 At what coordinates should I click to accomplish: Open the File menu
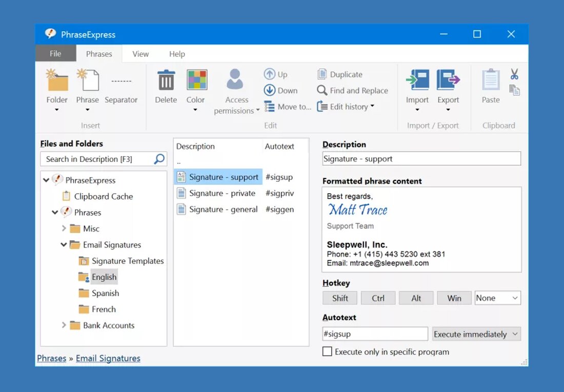(x=55, y=54)
